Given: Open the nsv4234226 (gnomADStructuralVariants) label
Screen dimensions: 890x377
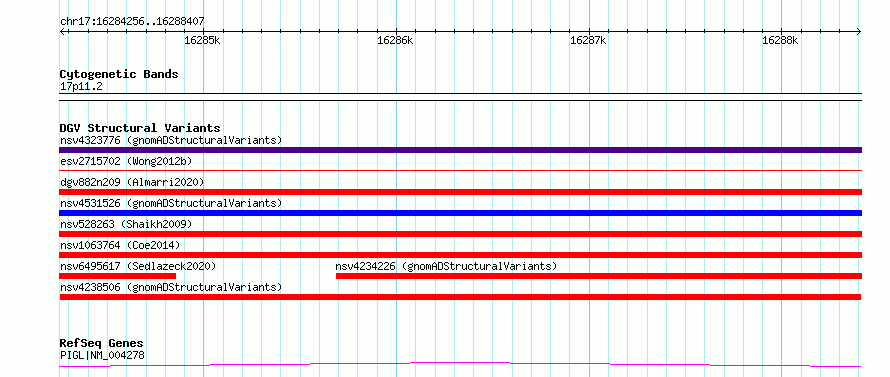Looking at the screenshot, I should [446, 266].
